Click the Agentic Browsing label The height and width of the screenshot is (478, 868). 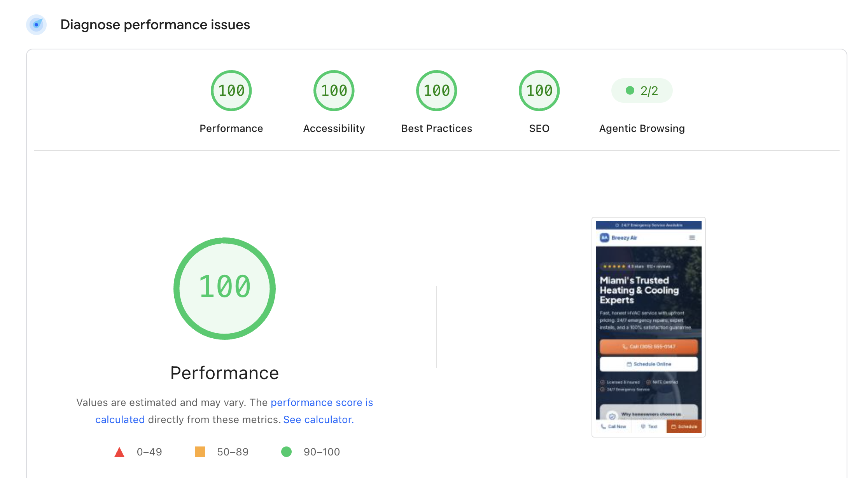coord(642,128)
